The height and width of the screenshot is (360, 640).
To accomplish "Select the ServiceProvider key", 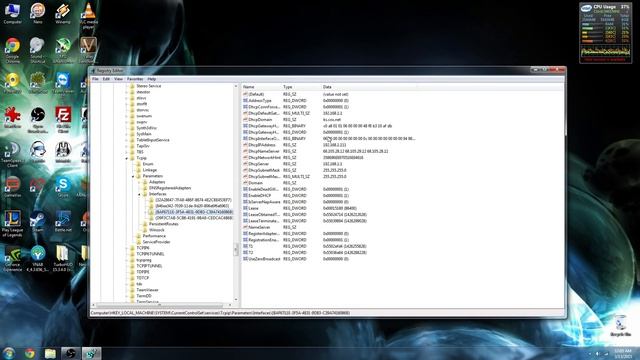I will pyautogui.click(x=156, y=242).
